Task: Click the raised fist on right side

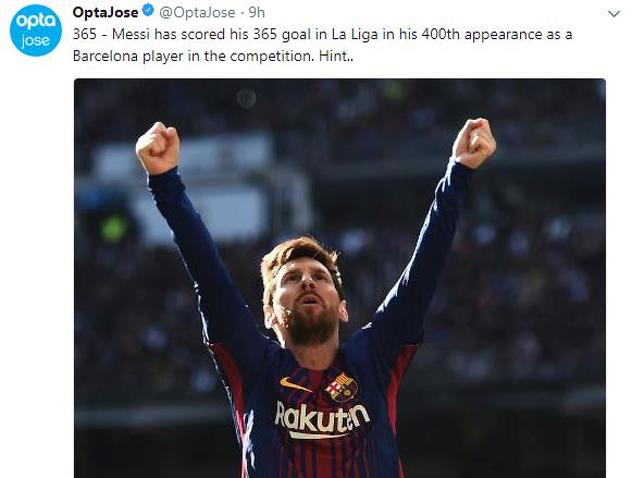Action: click(x=474, y=143)
